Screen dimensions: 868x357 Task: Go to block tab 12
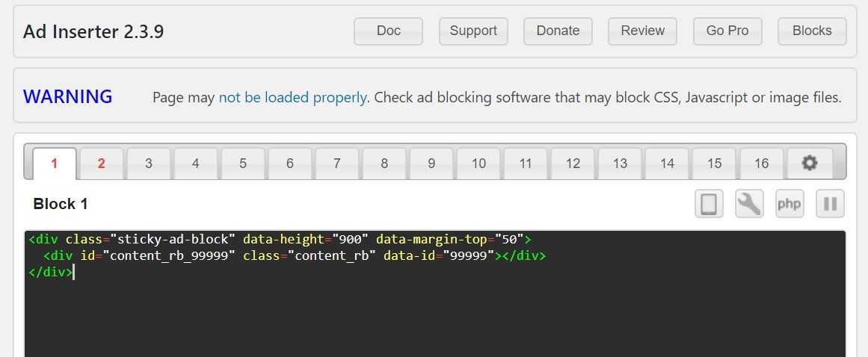coord(573,164)
